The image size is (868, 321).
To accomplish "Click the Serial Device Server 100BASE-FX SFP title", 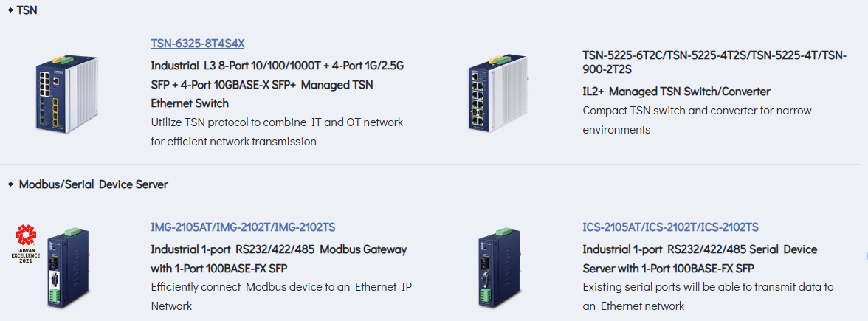I will (x=700, y=259).
